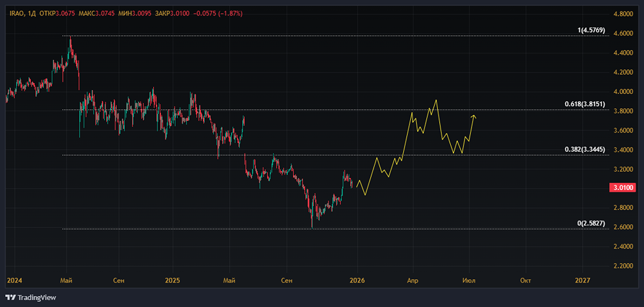Viewport: 644px width, 307px height.
Task: Click the 1Д timeframe label
Action: tap(31, 14)
